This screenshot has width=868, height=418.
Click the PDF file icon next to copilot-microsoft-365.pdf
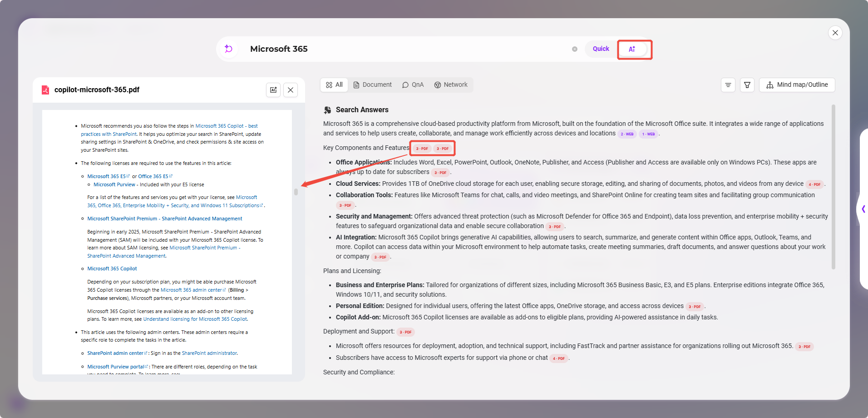(45, 90)
